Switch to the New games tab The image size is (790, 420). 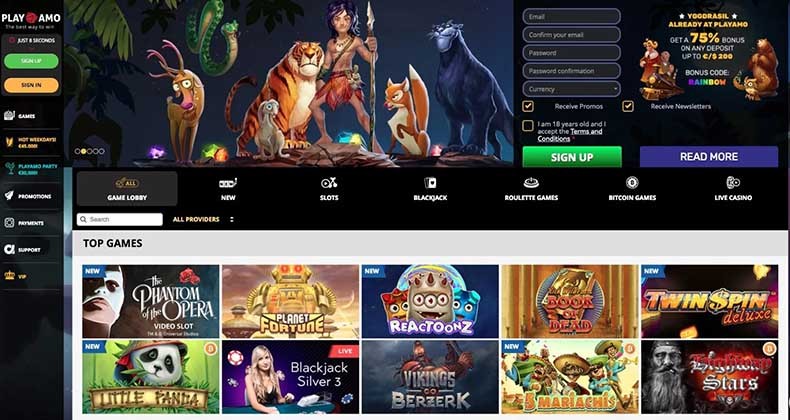228,189
